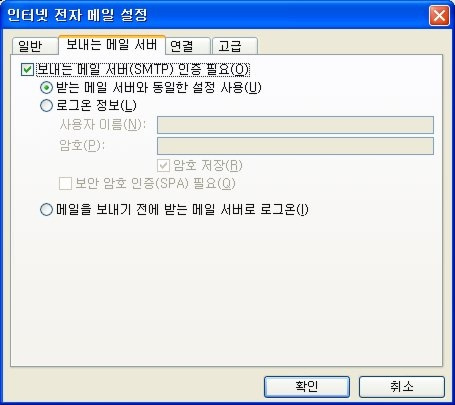The height and width of the screenshot is (405, 455).
Task: Select 받는 메일 서버와 동일한 설정 사용 radio
Action: [46, 88]
